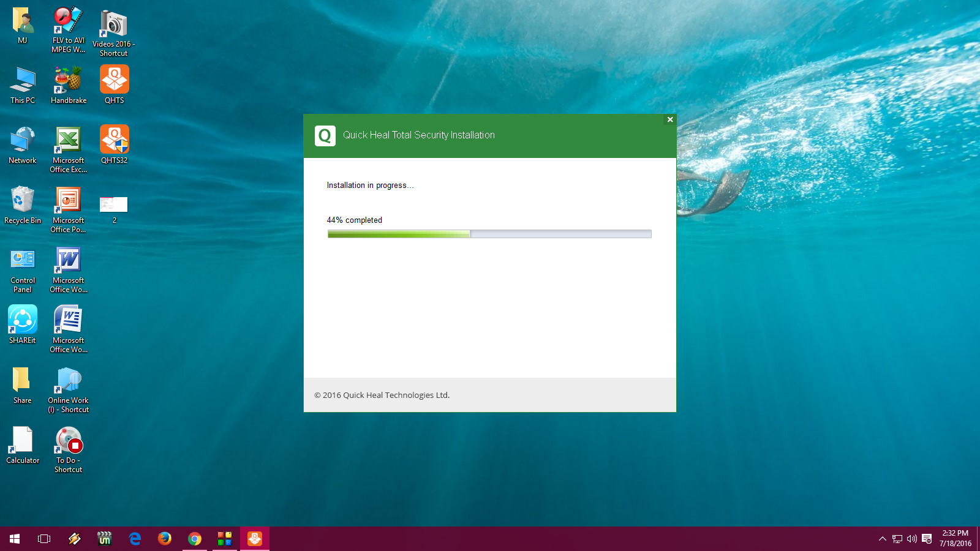Open the SHAREit shortcut
Image resolution: width=980 pixels, height=551 pixels.
coord(23,320)
